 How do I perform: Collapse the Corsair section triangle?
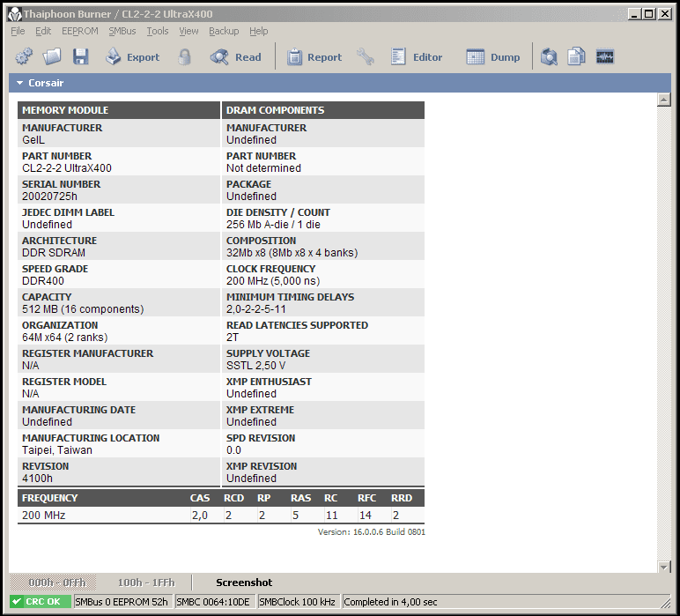(x=19, y=83)
